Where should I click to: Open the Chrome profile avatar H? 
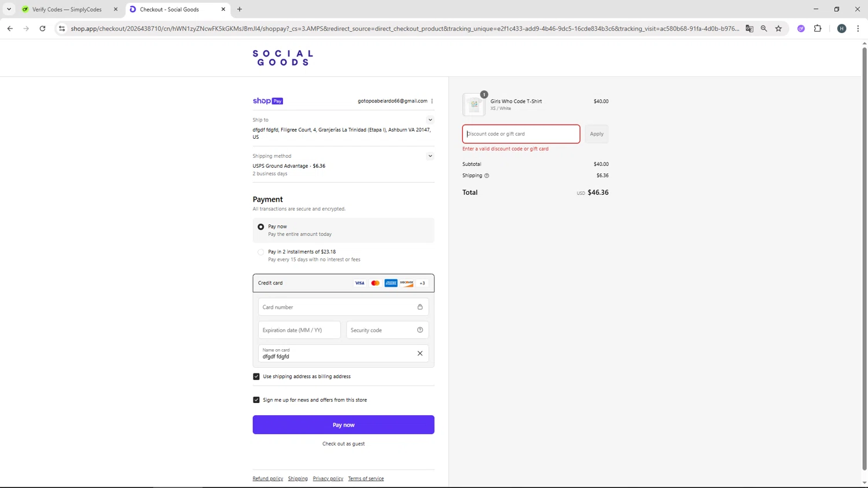841,28
